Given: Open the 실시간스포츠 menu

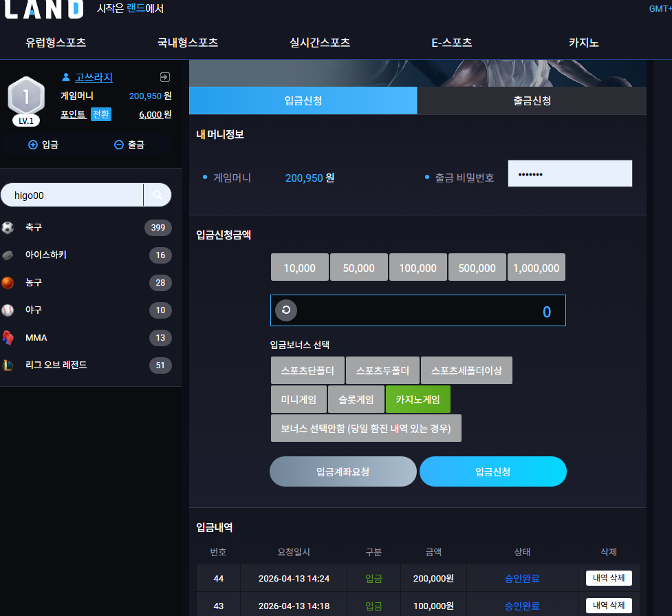Looking at the screenshot, I should pyautogui.click(x=320, y=43).
